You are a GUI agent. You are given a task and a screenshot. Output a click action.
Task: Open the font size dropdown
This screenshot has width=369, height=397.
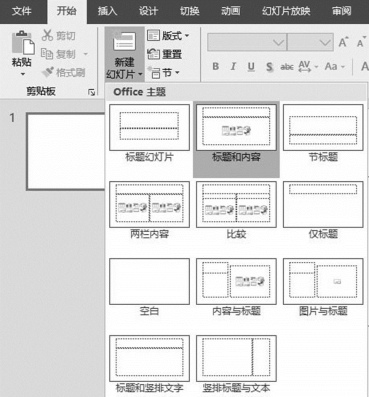[x=324, y=42]
